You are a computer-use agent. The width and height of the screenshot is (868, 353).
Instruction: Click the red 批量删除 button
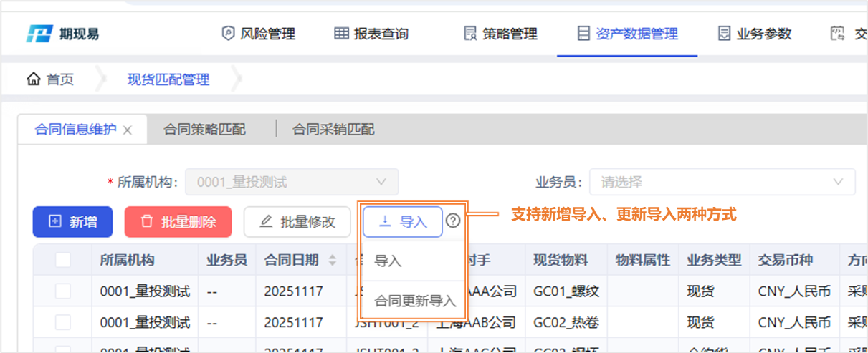point(178,222)
